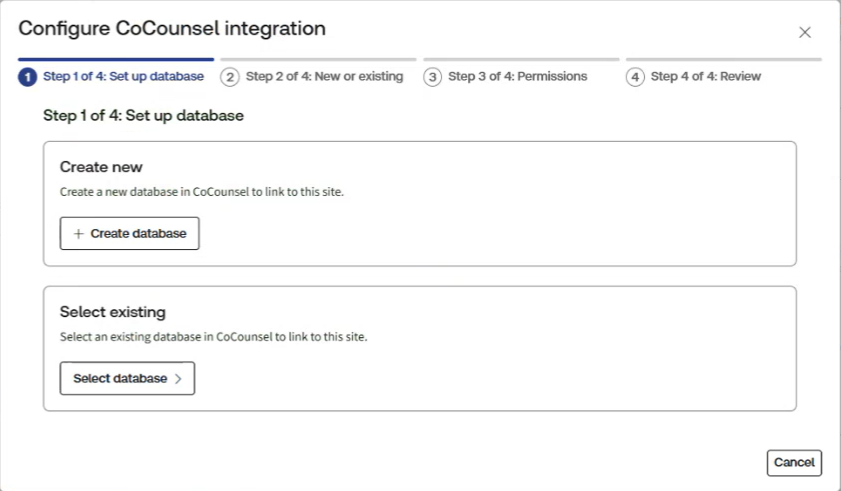Click the step 1 number circle icon
Screen dimensions: 841x491
click(26, 77)
